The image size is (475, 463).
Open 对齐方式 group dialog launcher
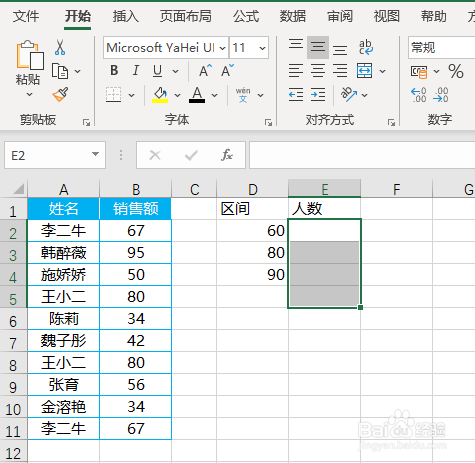391,123
